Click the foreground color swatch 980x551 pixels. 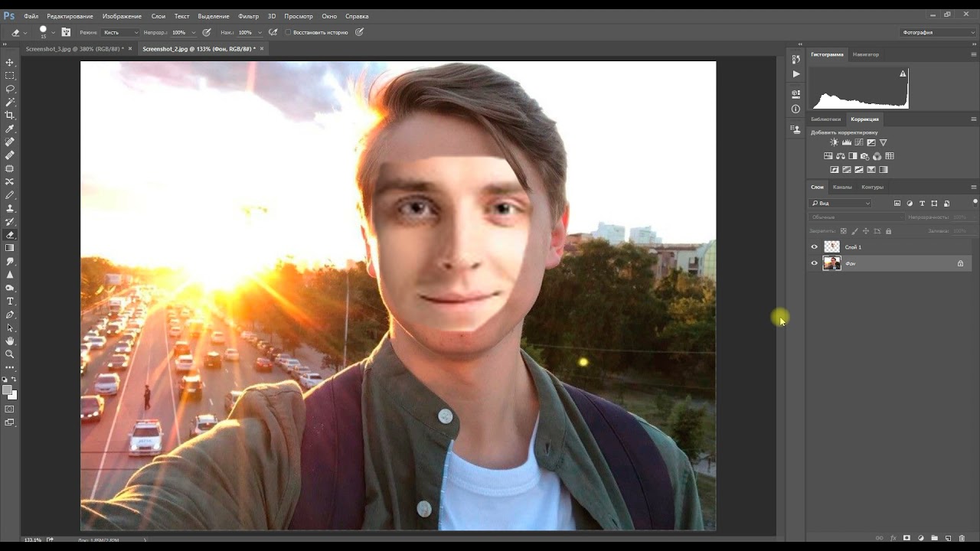point(7,390)
